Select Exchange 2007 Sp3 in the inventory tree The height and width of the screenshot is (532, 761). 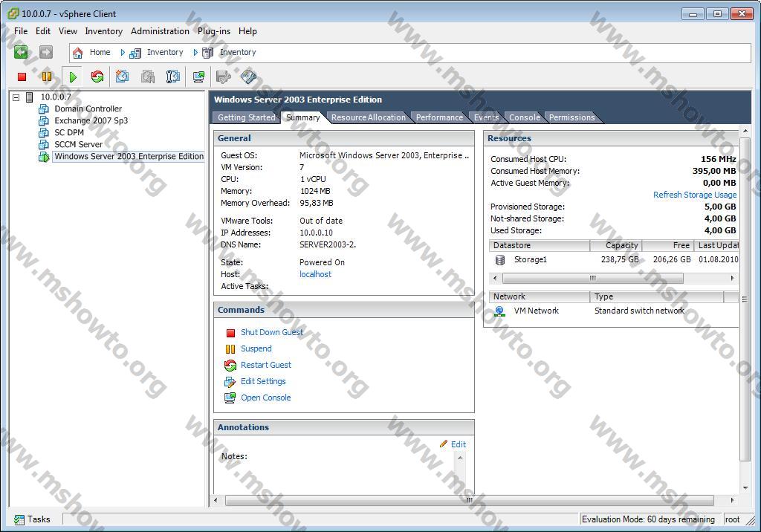click(x=91, y=120)
